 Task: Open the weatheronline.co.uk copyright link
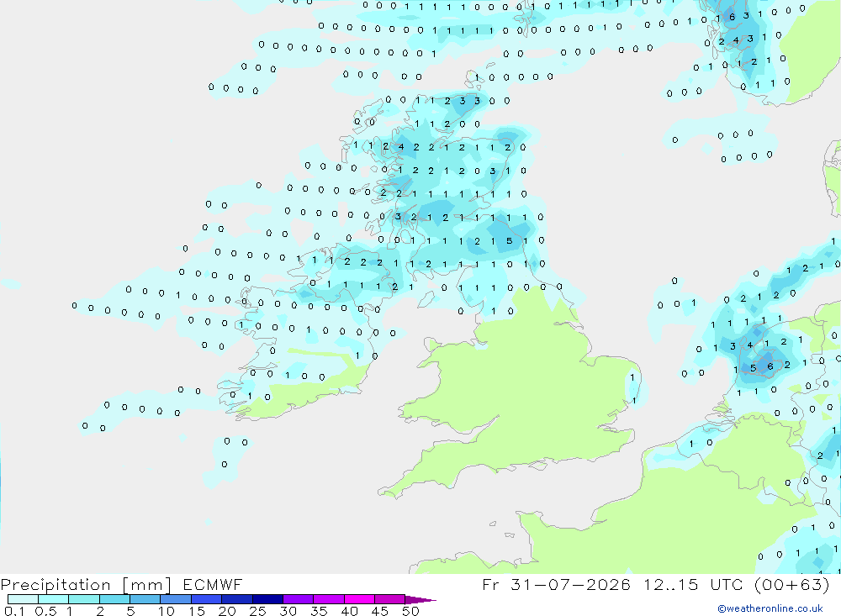pos(770,608)
